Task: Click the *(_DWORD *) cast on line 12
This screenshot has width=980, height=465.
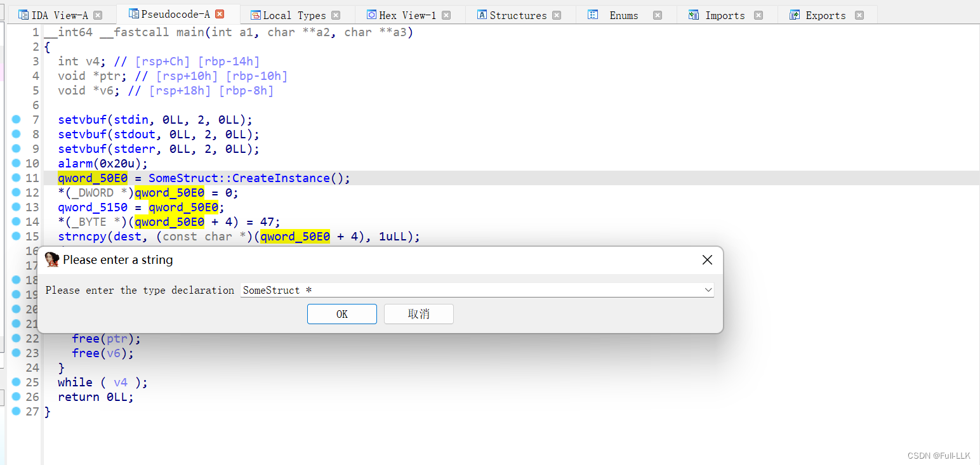Action: click(x=96, y=193)
